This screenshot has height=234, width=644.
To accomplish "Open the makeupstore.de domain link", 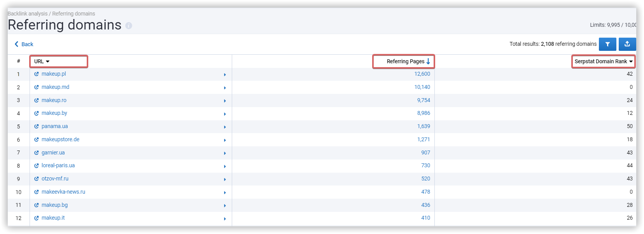I will pos(60,139).
